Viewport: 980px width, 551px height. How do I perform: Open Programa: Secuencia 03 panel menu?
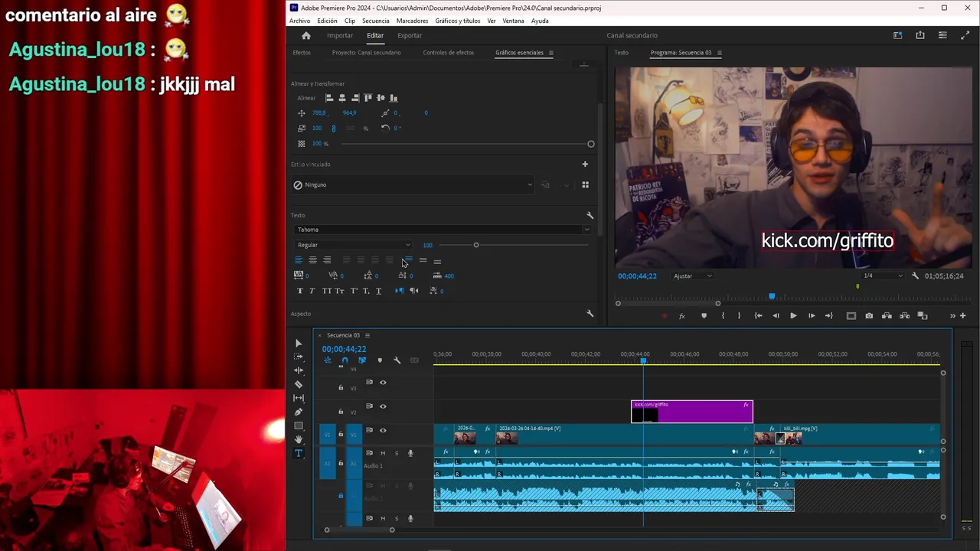[x=719, y=53]
